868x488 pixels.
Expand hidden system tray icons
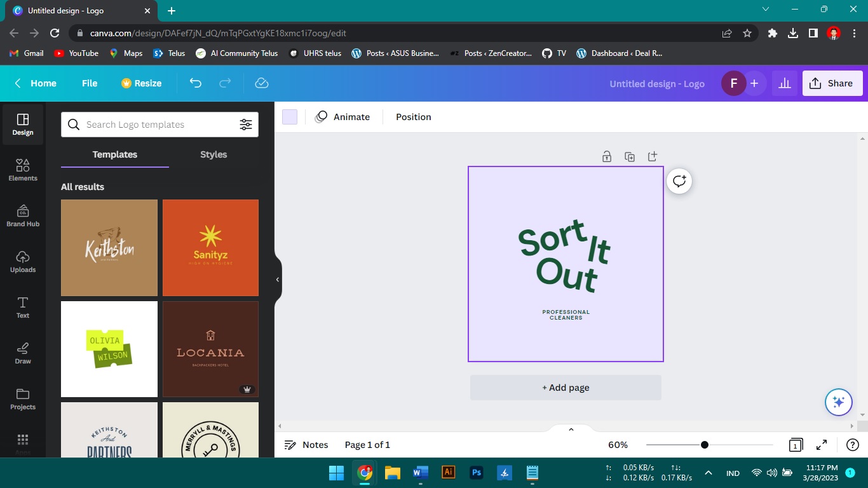click(x=708, y=473)
